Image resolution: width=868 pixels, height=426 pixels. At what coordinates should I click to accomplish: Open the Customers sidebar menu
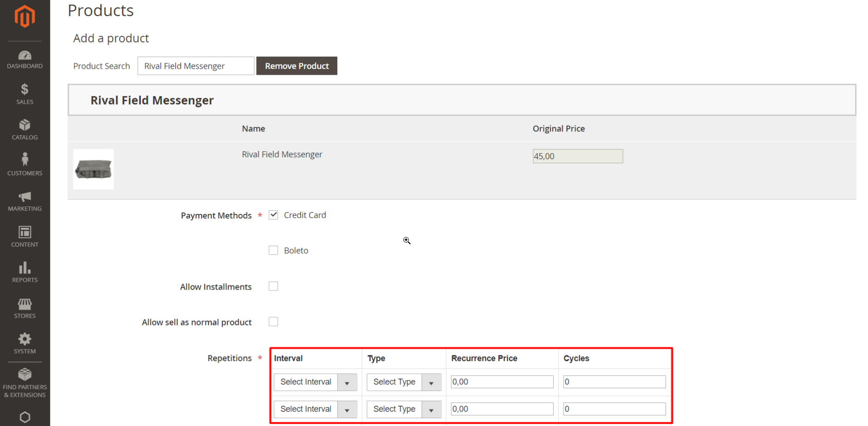[25, 165]
